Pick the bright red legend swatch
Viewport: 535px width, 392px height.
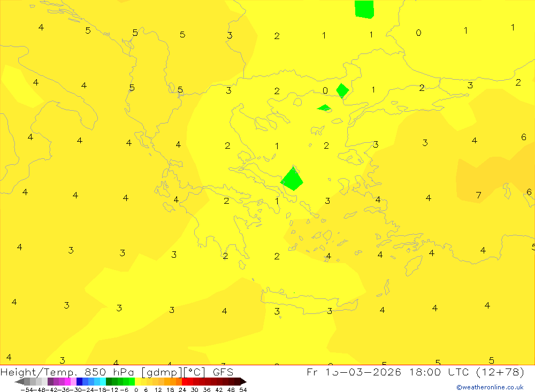click(185, 381)
